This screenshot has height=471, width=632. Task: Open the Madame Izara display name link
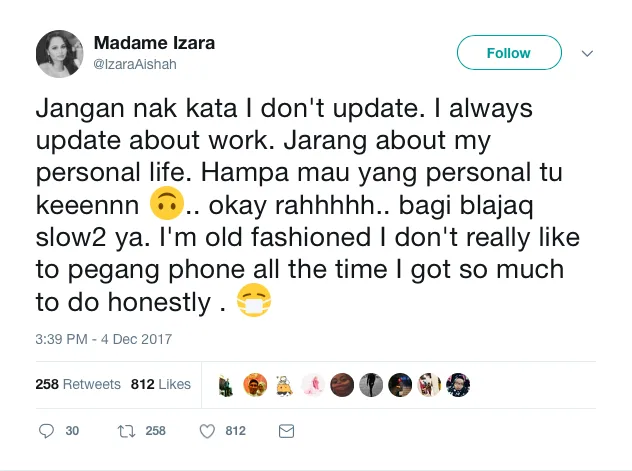coord(154,43)
